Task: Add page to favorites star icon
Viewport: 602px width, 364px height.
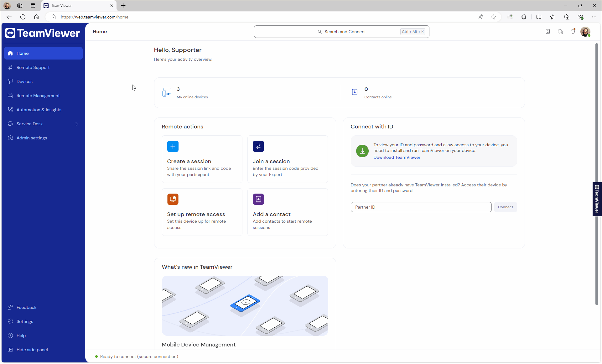Action: click(493, 17)
